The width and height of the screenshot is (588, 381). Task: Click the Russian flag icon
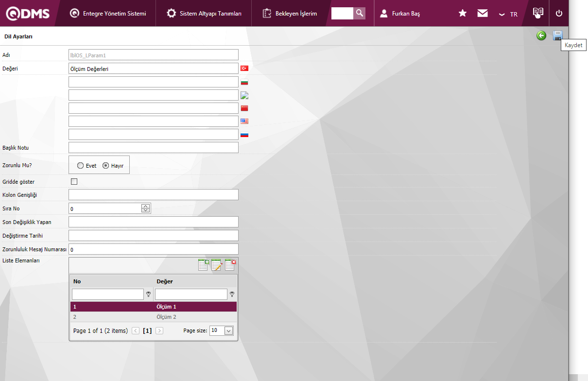(x=244, y=134)
